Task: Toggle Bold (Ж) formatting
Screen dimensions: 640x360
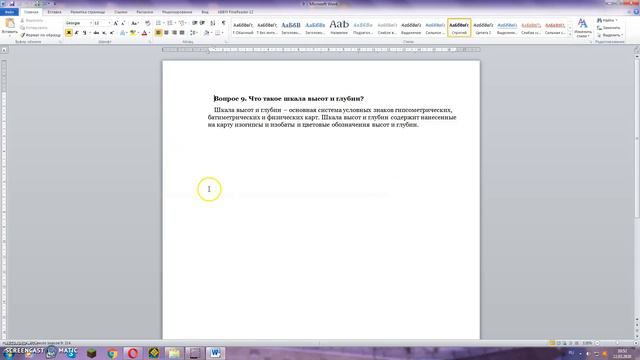Action: (x=69, y=33)
